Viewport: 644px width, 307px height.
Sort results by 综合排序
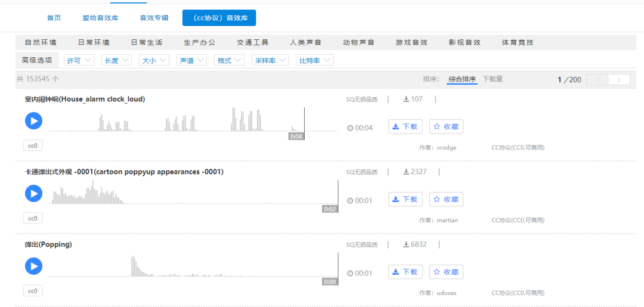point(462,80)
